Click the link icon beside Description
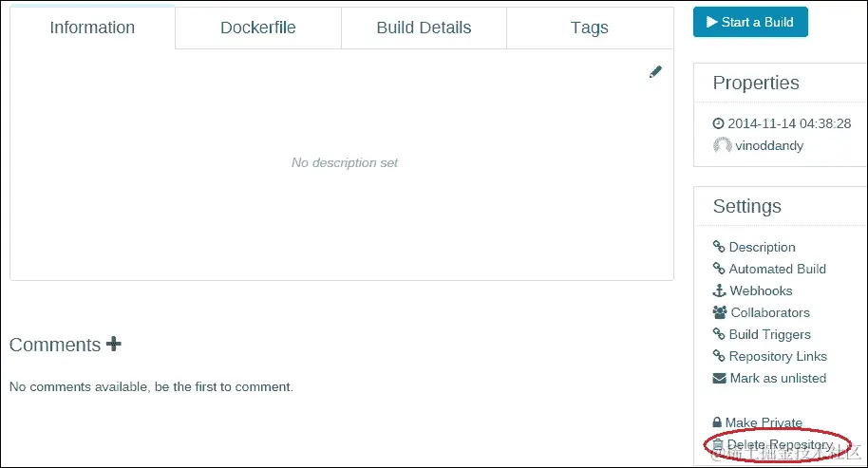 click(x=719, y=246)
